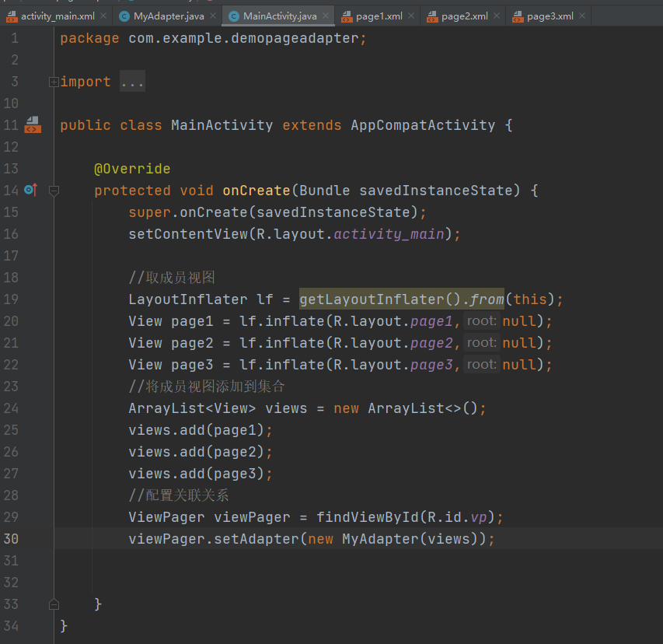Image resolution: width=663 pixels, height=644 pixels.
Task: Click the highlighted getLayoutInflater().from call
Action: click(402, 299)
